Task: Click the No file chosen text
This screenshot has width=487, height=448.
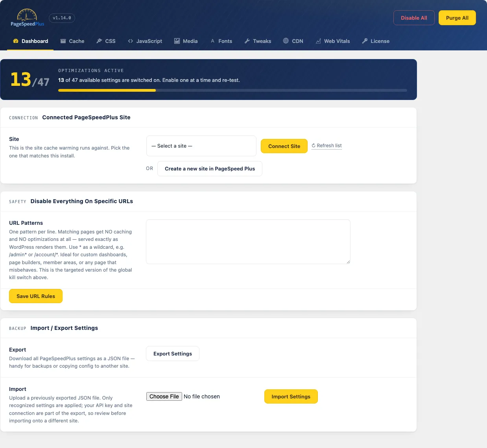Action: pyautogui.click(x=202, y=396)
